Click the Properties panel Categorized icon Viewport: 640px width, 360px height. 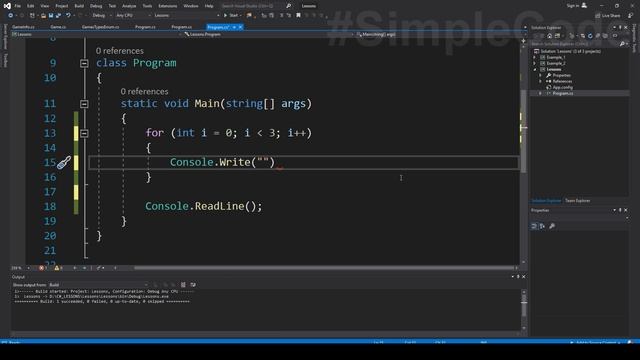tap(534, 226)
